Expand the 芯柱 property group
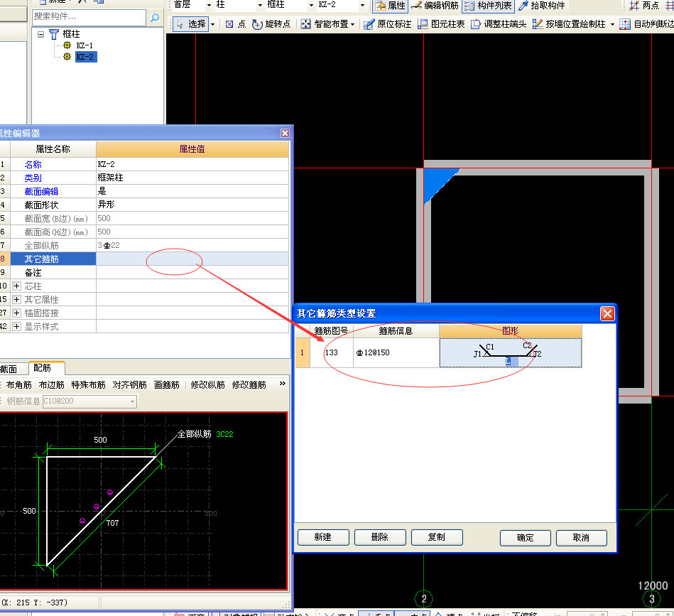Viewport: 674px width, 616px height. pyautogui.click(x=16, y=286)
